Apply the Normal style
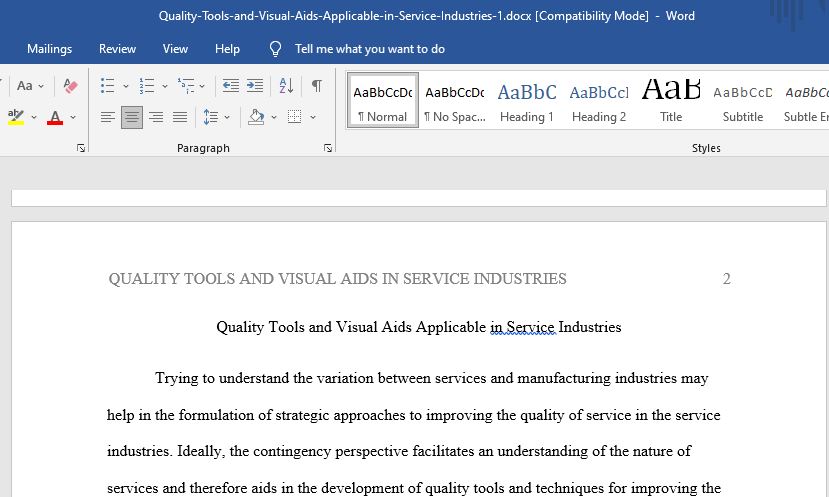 pos(383,100)
